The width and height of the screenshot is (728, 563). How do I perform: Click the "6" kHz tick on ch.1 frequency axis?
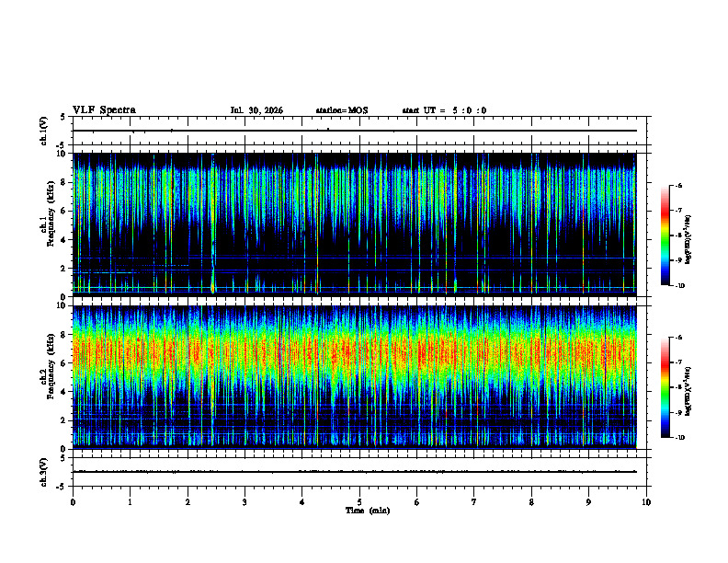pos(64,212)
